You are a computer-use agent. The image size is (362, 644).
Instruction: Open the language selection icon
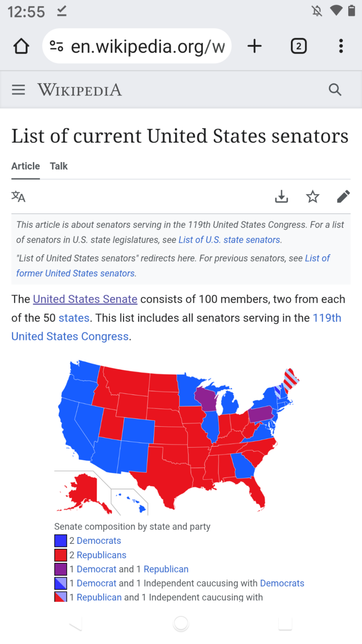coord(18,197)
